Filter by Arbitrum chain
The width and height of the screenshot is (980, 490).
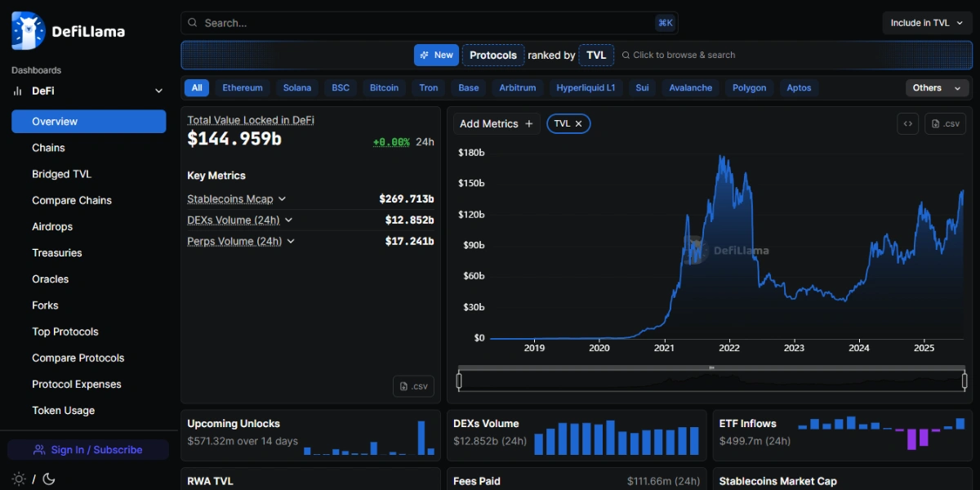coord(518,87)
